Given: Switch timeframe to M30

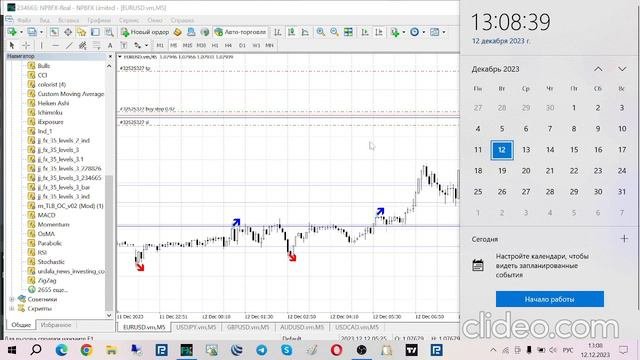Looking at the screenshot, I should coord(201,45).
